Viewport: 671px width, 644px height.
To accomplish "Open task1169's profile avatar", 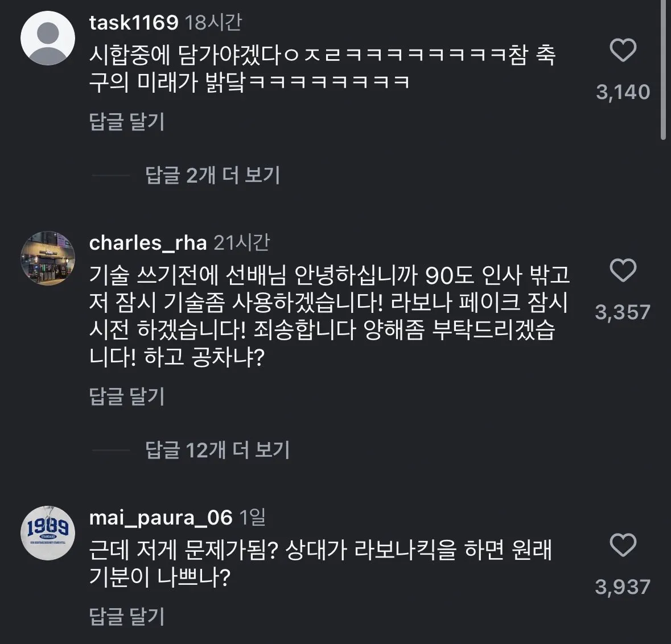I will [48, 37].
